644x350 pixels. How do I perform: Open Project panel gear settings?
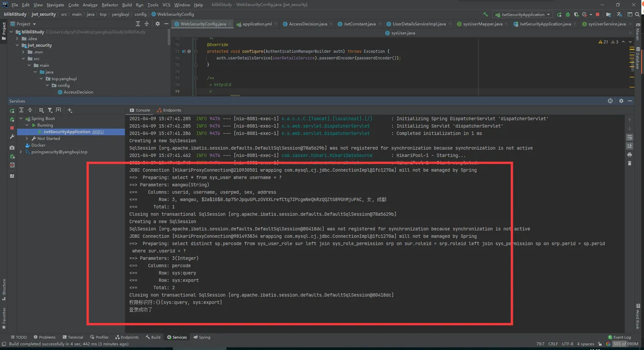pos(157,24)
